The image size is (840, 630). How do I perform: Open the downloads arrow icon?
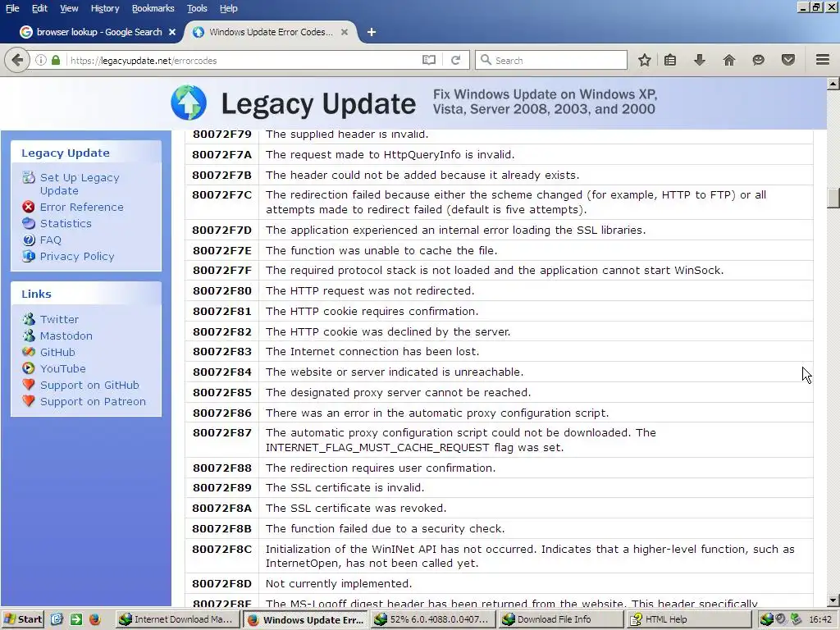[x=700, y=60]
